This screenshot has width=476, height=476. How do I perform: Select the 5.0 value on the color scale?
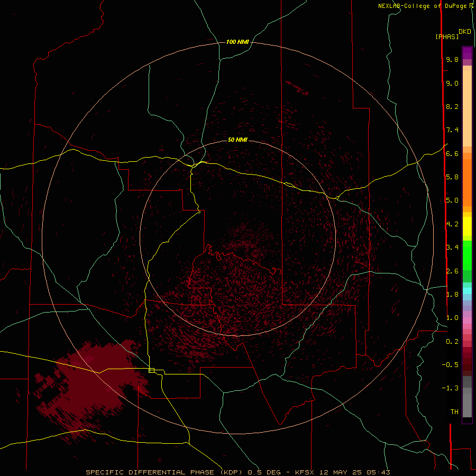pos(452,200)
